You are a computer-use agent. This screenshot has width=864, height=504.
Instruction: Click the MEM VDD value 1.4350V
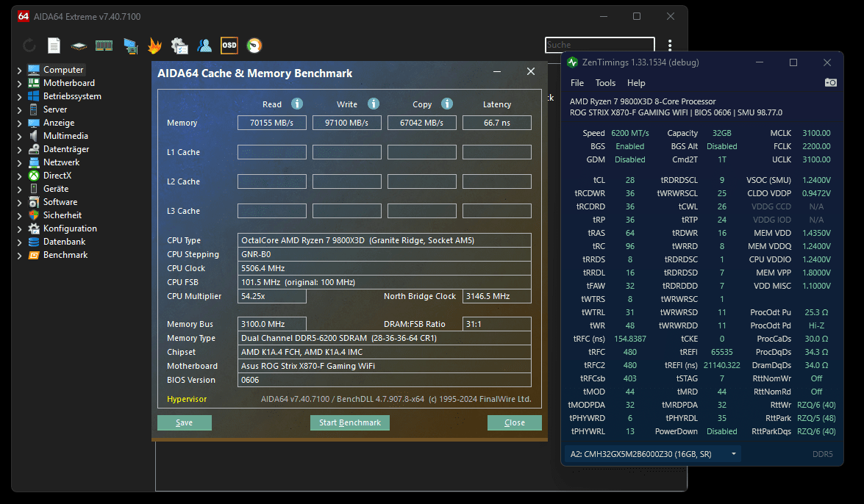817,233
